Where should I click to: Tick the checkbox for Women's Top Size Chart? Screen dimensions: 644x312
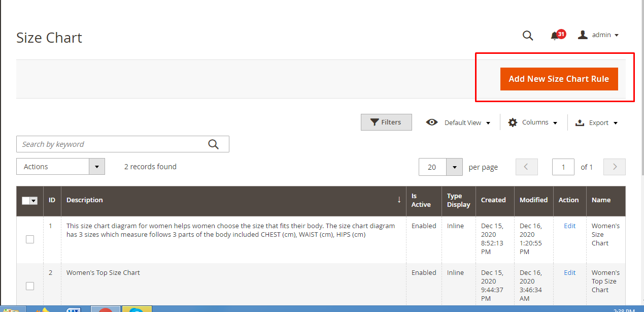pos(30,286)
